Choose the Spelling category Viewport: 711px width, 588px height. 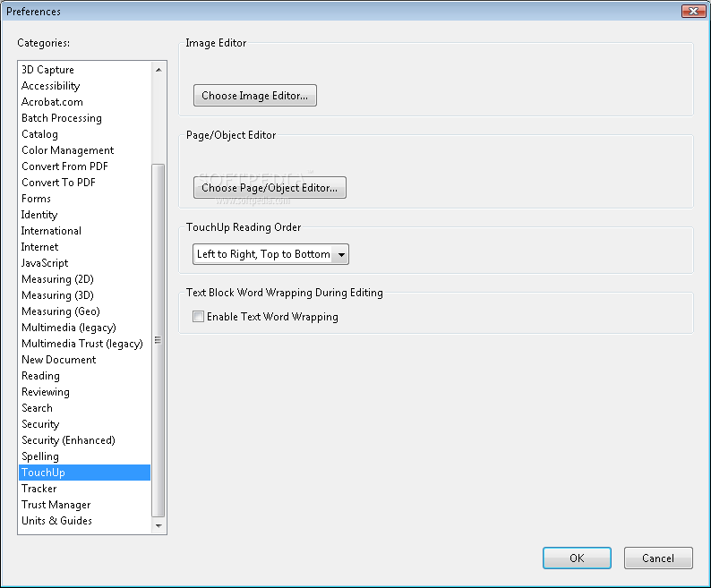click(x=84, y=456)
